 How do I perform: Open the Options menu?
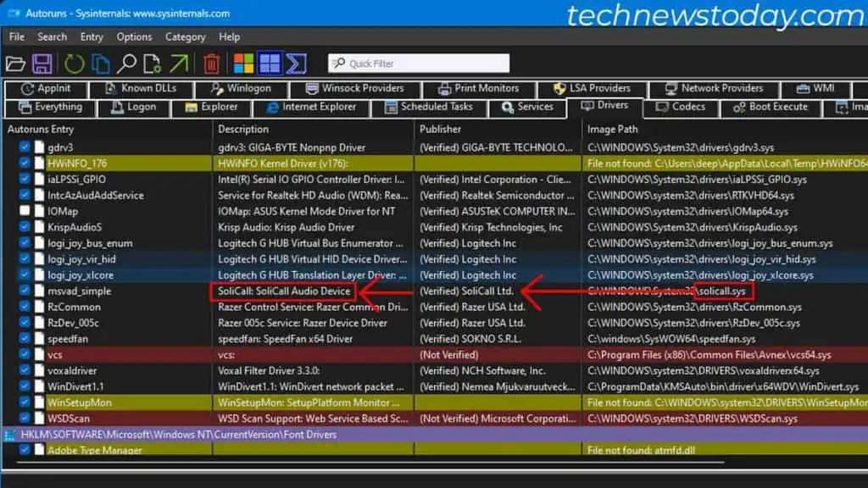point(134,36)
